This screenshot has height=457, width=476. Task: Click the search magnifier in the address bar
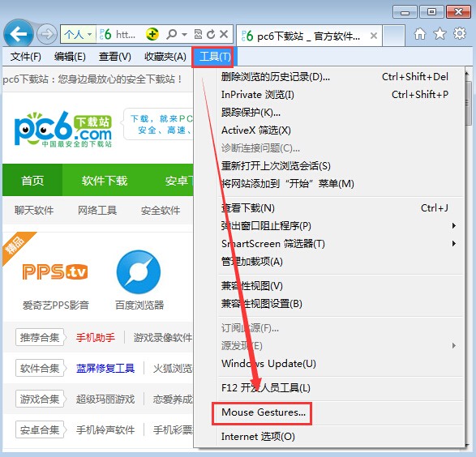tap(172, 34)
